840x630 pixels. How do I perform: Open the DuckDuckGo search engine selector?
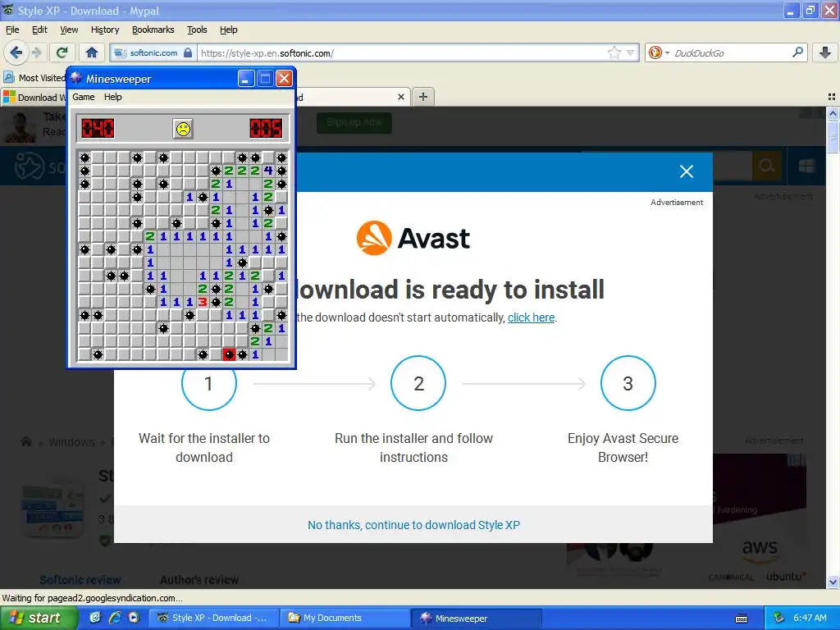click(659, 52)
